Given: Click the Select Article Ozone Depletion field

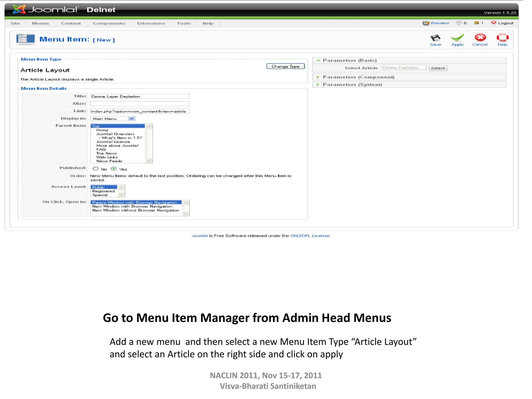Looking at the screenshot, I should (404, 68).
